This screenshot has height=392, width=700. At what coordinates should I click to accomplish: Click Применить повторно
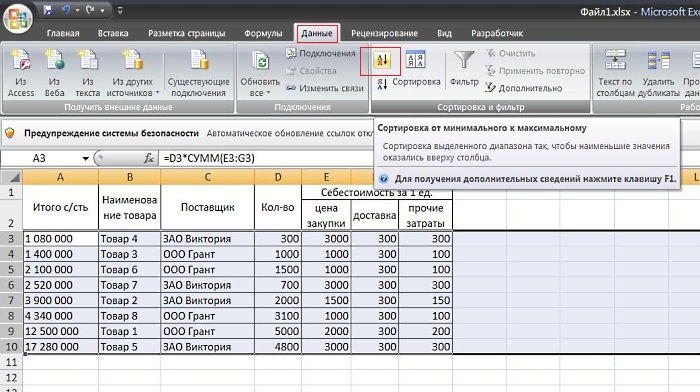pyautogui.click(x=535, y=71)
